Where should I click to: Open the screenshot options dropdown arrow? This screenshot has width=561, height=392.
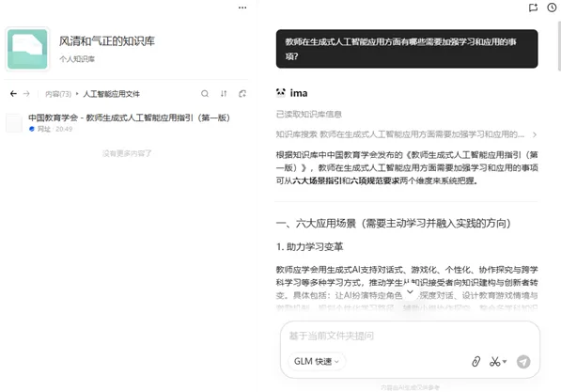pos(505,362)
